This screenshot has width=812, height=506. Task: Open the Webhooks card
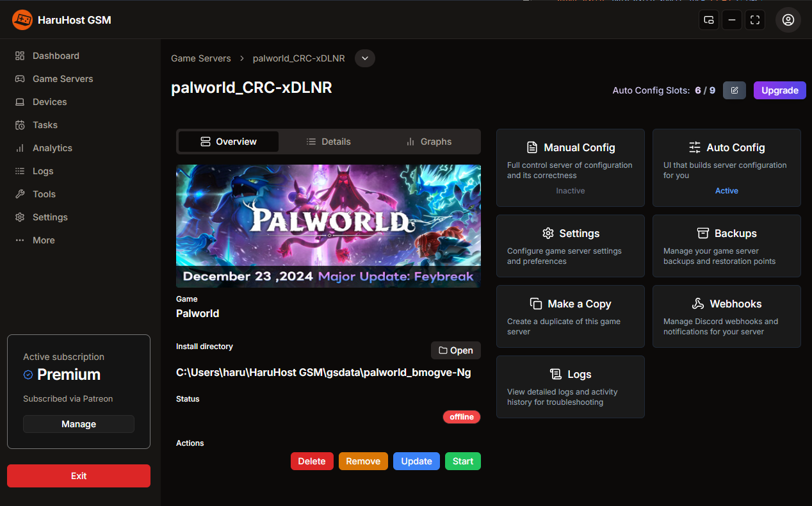tap(727, 316)
